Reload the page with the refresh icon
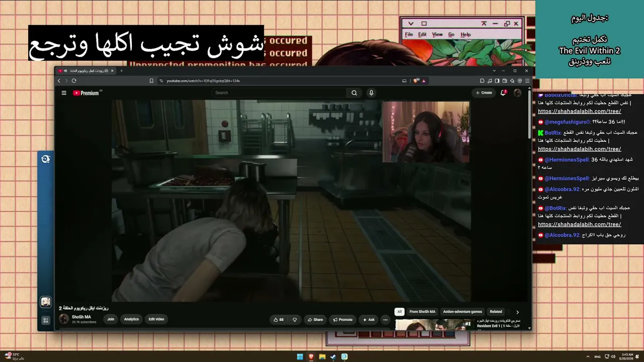Image resolution: width=644 pixels, height=362 pixels. tap(74, 81)
